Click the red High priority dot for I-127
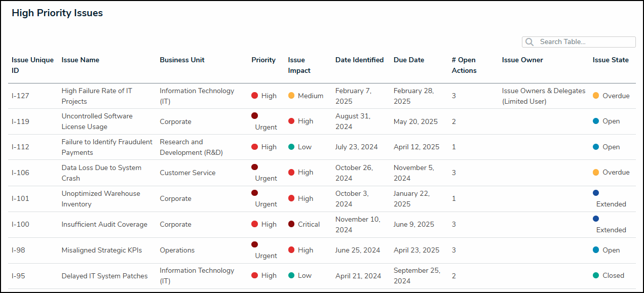Image resolution: width=644 pixels, height=293 pixels. [x=255, y=96]
